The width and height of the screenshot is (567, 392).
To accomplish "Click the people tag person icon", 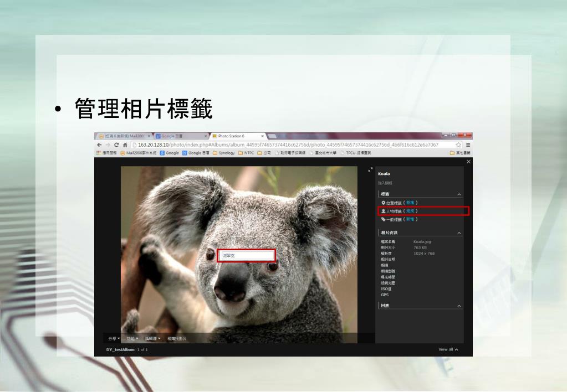I will [384, 211].
